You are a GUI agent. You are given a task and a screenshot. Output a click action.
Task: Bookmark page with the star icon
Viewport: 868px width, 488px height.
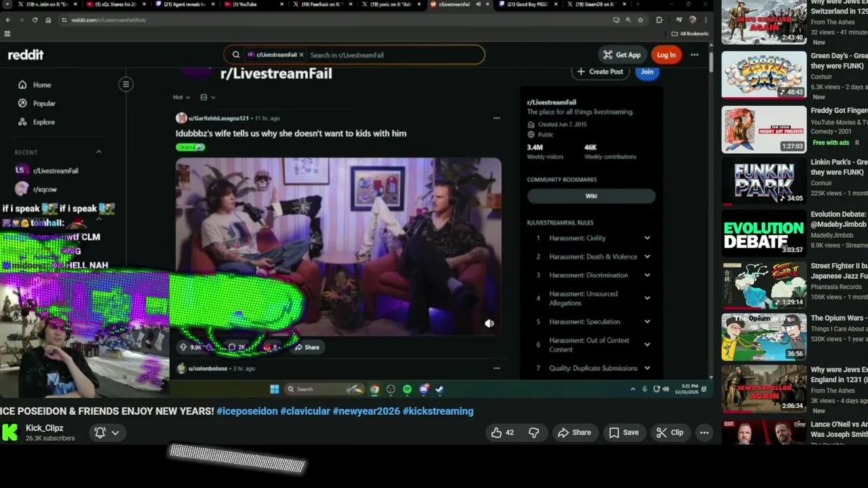tap(640, 20)
